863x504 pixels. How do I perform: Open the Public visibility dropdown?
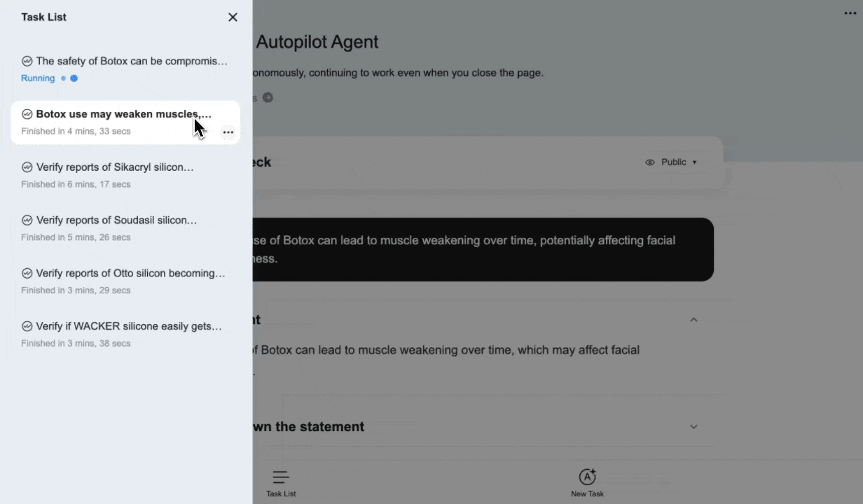pyautogui.click(x=694, y=162)
